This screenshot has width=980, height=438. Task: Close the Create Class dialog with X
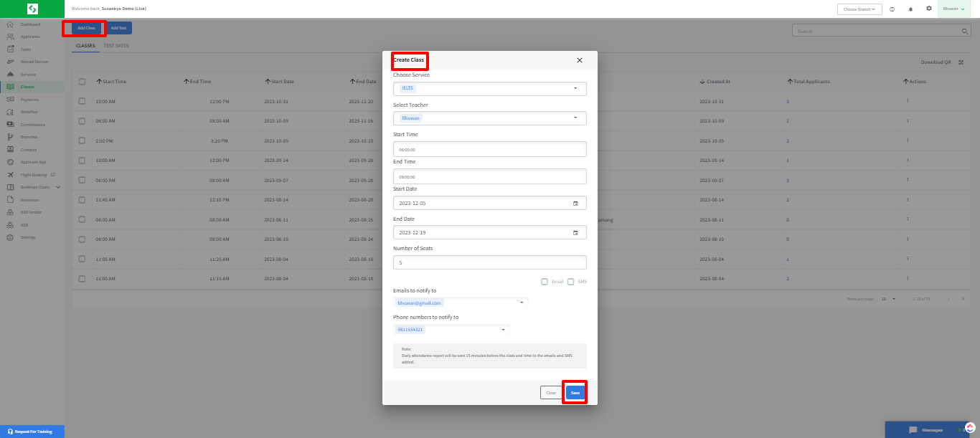(x=580, y=60)
